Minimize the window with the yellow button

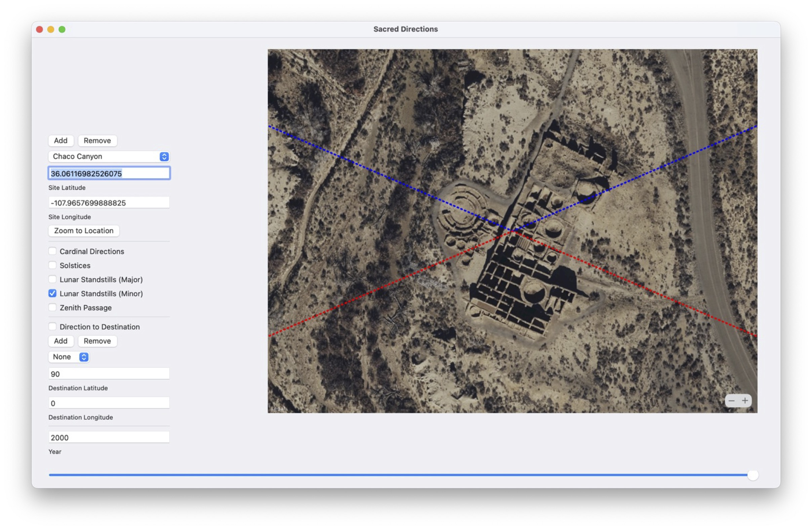coord(51,29)
